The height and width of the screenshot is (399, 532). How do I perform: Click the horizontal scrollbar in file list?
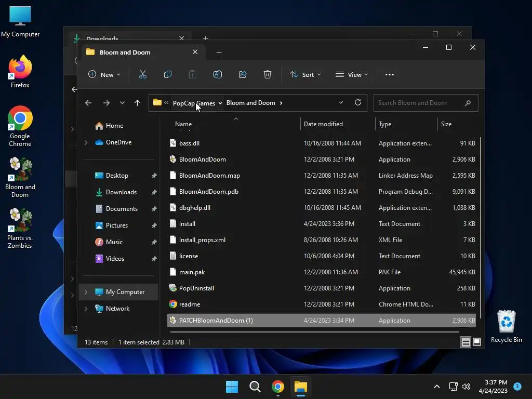314,332
